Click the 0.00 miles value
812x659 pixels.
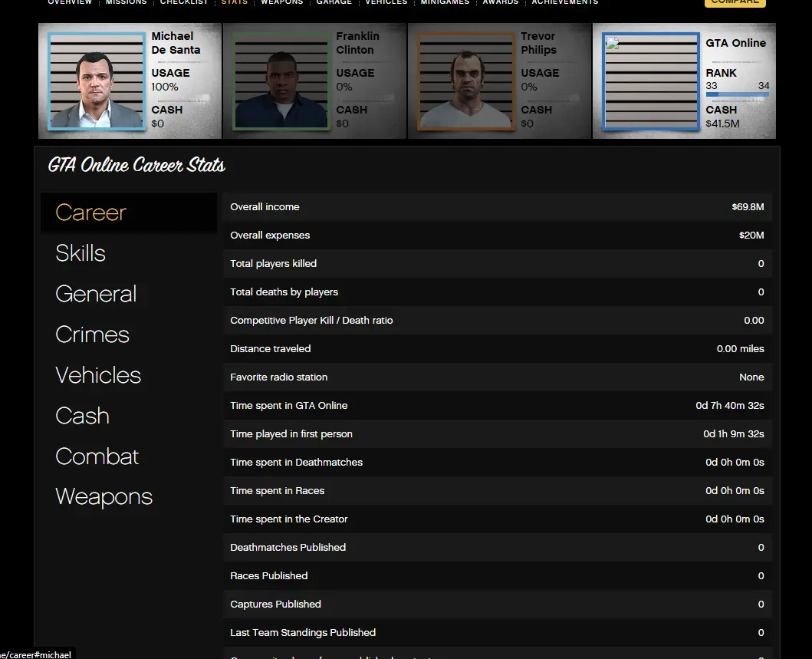[741, 348]
